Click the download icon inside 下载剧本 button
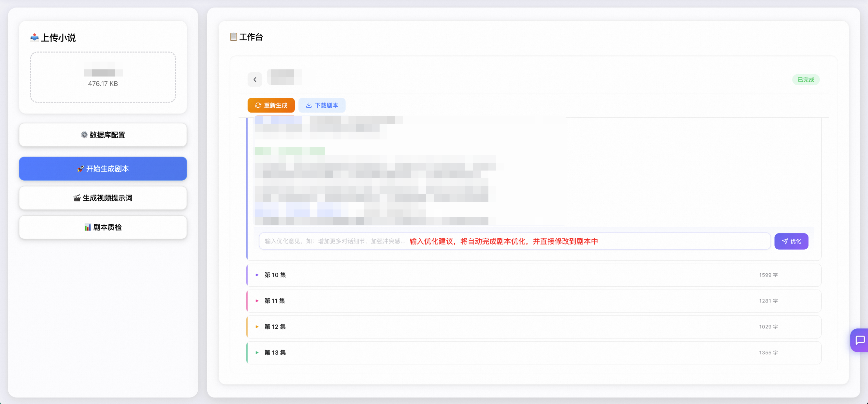868x404 pixels. tap(309, 105)
